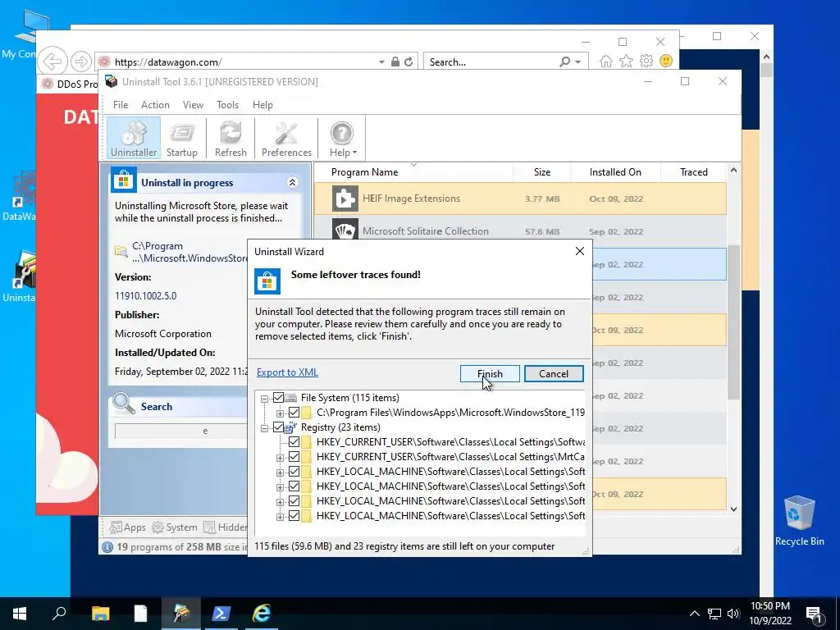Image resolution: width=840 pixels, height=630 pixels.
Task: Uncheck the C:\Program Files\WindowsApps folder checkbox
Action: tap(294, 413)
